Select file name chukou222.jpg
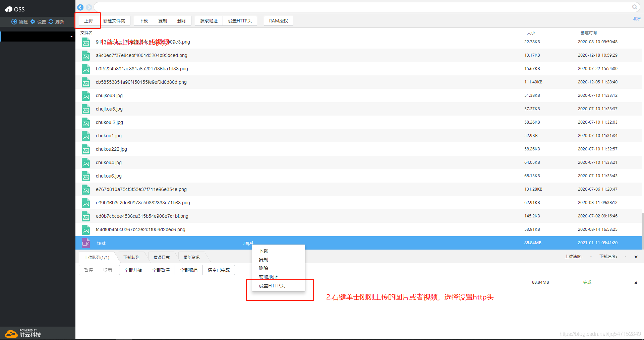644x340 pixels. 111,149
